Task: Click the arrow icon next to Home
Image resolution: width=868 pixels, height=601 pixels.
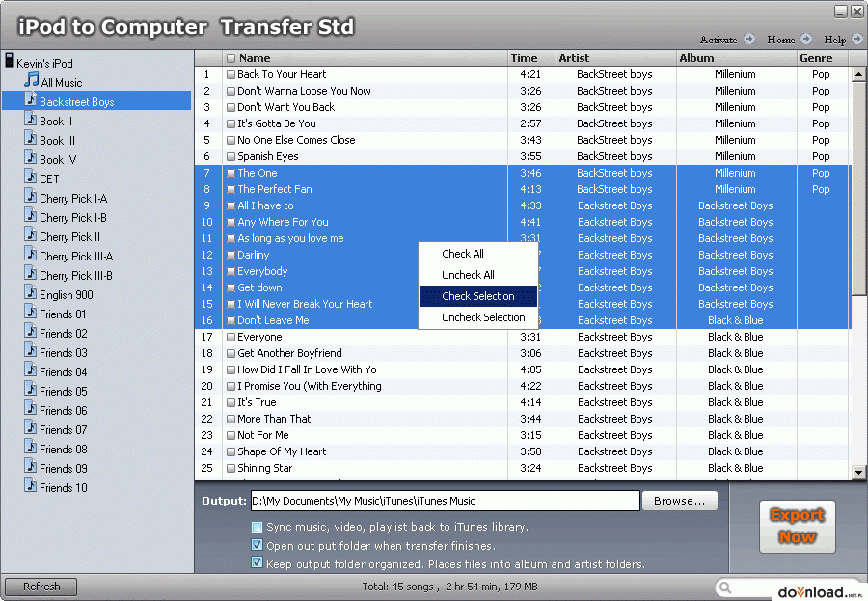Action: click(x=806, y=39)
